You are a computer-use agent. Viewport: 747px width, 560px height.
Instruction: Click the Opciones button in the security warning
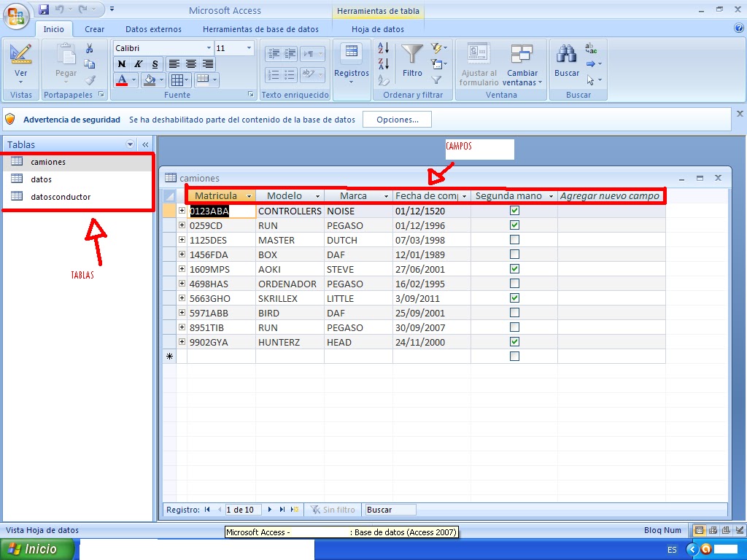click(x=396, y=119)
